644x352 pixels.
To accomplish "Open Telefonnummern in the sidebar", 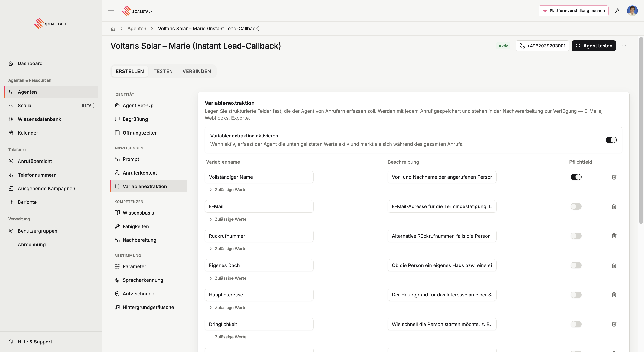I will coord(51,175).
